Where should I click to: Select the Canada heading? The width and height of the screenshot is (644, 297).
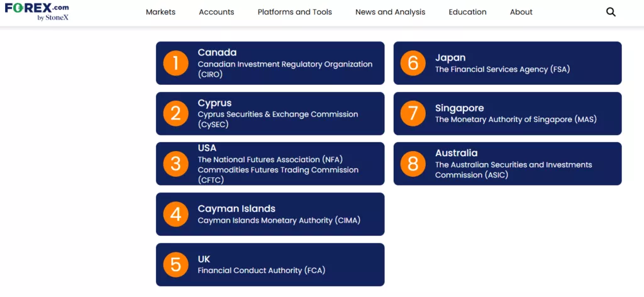[217, 53]
